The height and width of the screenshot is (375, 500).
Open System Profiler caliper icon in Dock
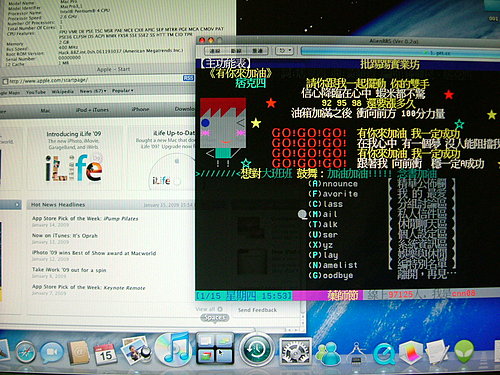(356, 353)
